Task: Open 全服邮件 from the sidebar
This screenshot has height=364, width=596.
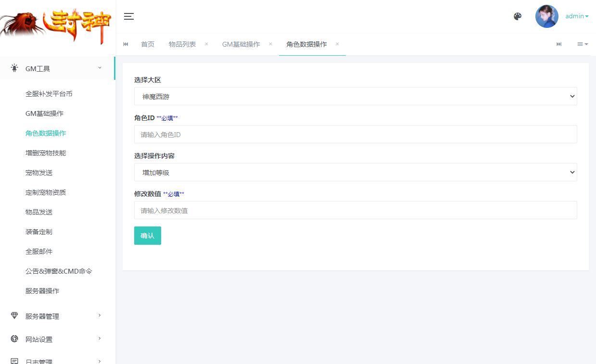Action: coord(38,251)
